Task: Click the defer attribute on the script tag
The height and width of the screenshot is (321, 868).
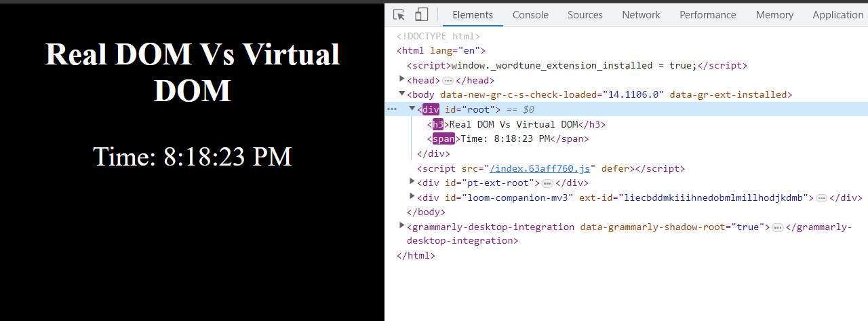Action: 614,168
